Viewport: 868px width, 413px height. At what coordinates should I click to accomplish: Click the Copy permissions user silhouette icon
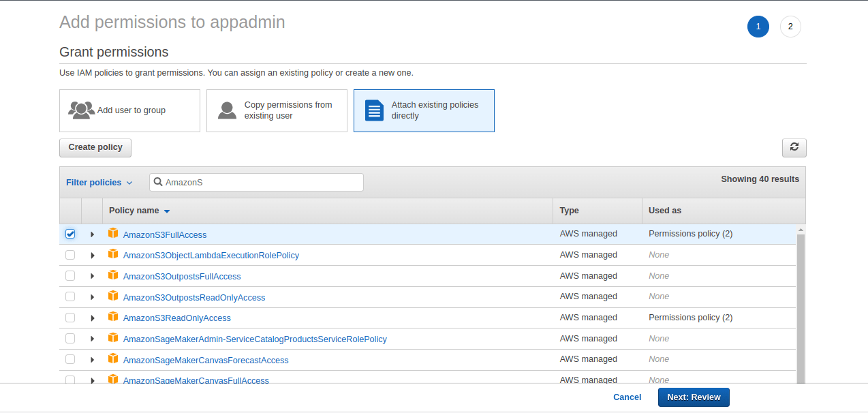coord(227,110)
